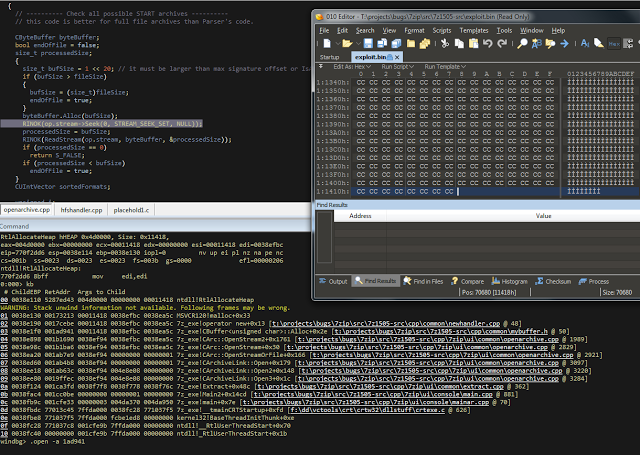Open the Templates menu
This screenshot has width=640, height=455.
[x=473, y=30]
